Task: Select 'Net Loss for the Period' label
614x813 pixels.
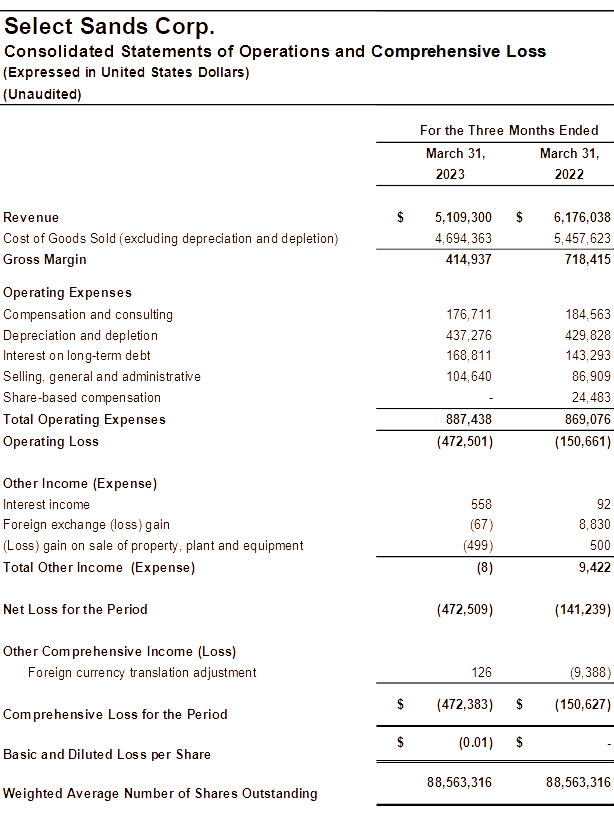Action: [x=75, y=610]
